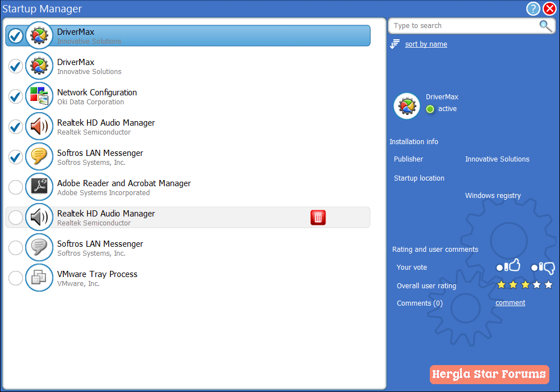Disable the checked Softros LAN Messenger entry
The width and height of the screenshot is (560, 392).
pos(16,157)
